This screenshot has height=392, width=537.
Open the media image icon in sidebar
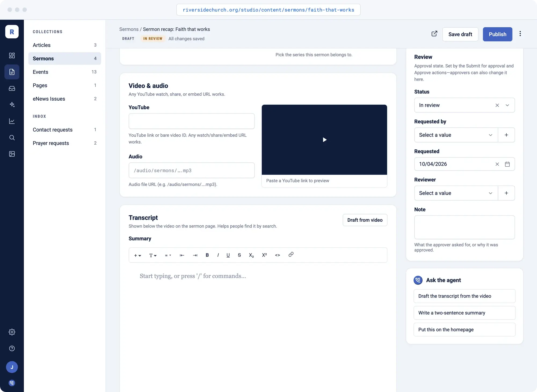[12, 154]
